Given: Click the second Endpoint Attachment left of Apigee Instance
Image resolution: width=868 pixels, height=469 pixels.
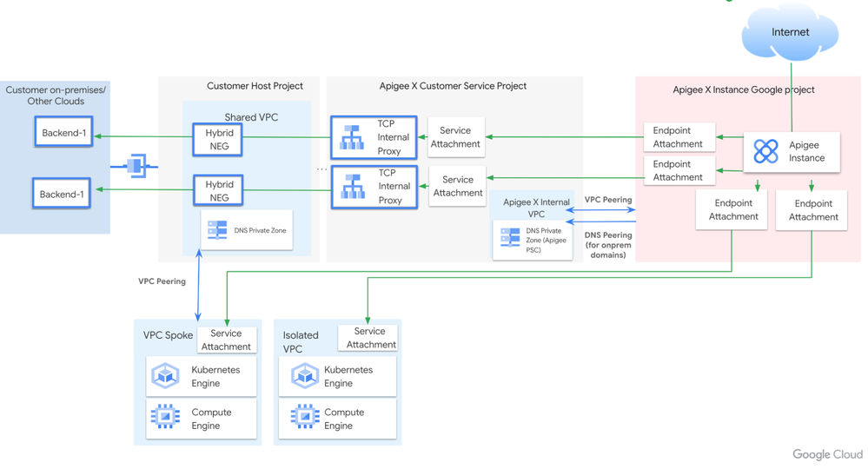Looking at the screenshot, I should [679, 171].
